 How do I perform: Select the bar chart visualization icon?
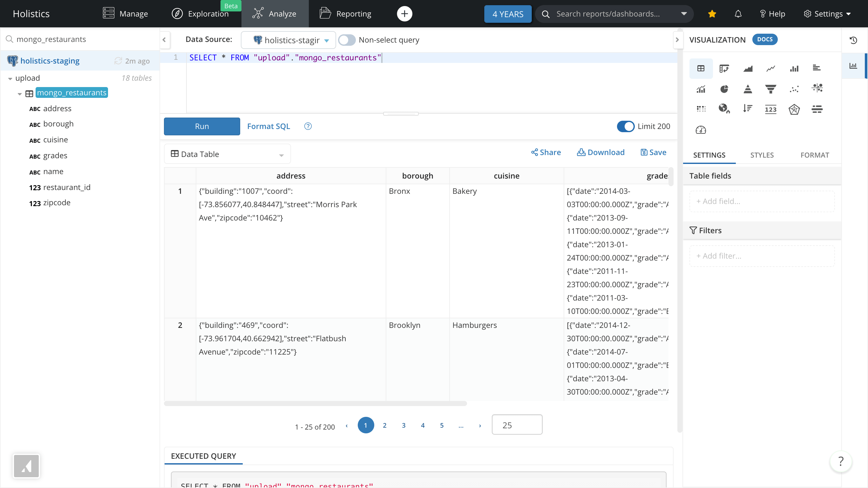click(x=794, y=67)
